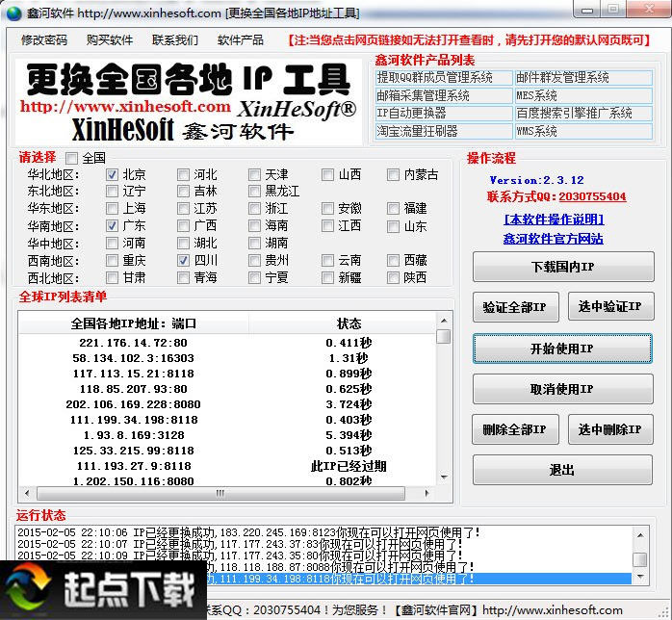
Task: Open 邮件群发管理系统 product link
Action: 583,78
